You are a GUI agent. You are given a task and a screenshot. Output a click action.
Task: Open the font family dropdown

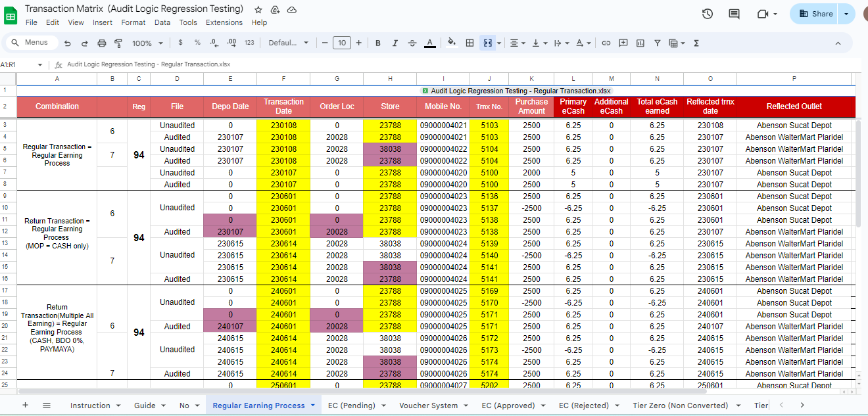point(289,43)
